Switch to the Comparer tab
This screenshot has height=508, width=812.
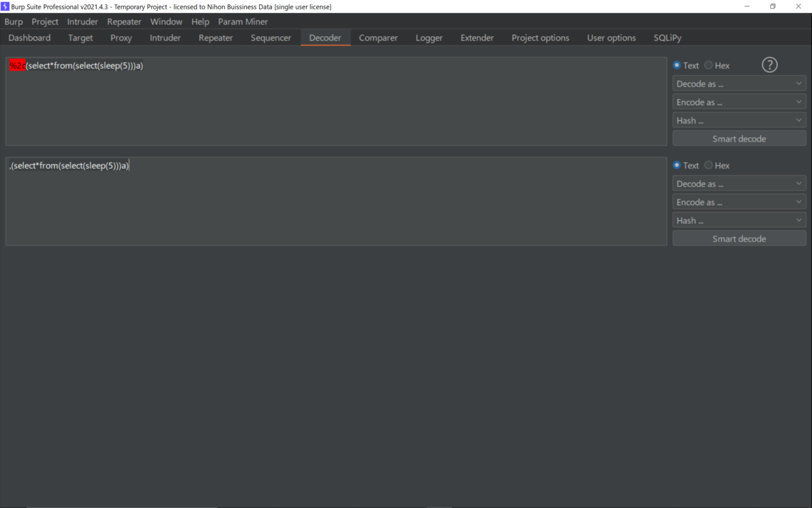click(x=378, y=38)
